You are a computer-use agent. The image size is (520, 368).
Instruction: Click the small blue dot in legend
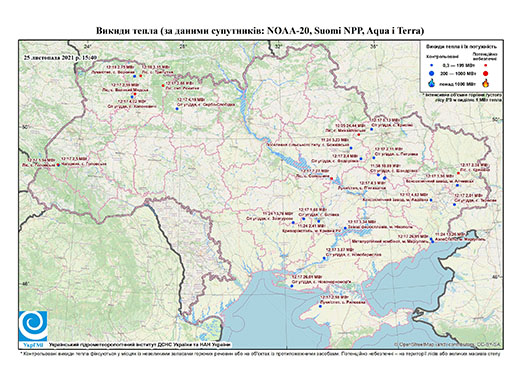[432, 65]
